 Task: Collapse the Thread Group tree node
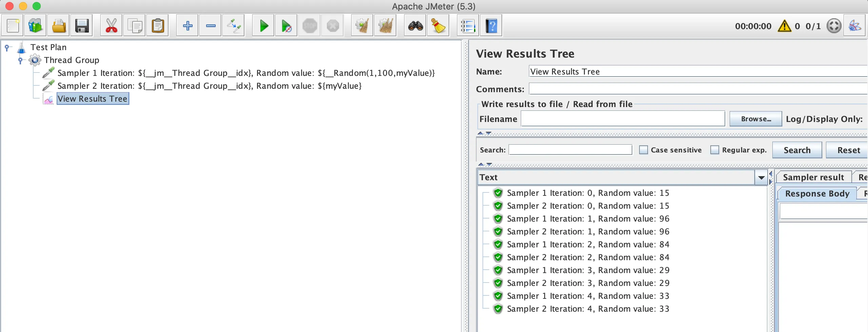pyautogui.click(x=20, y=60)
